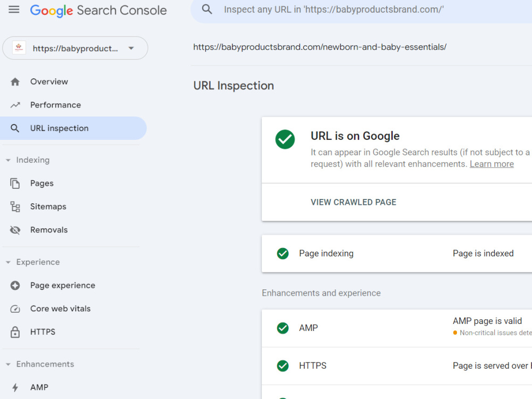This screenshot has height=399, width=532.
Task: Click the HTTPS padlock icon in sidebar
Action: [15, 332]
